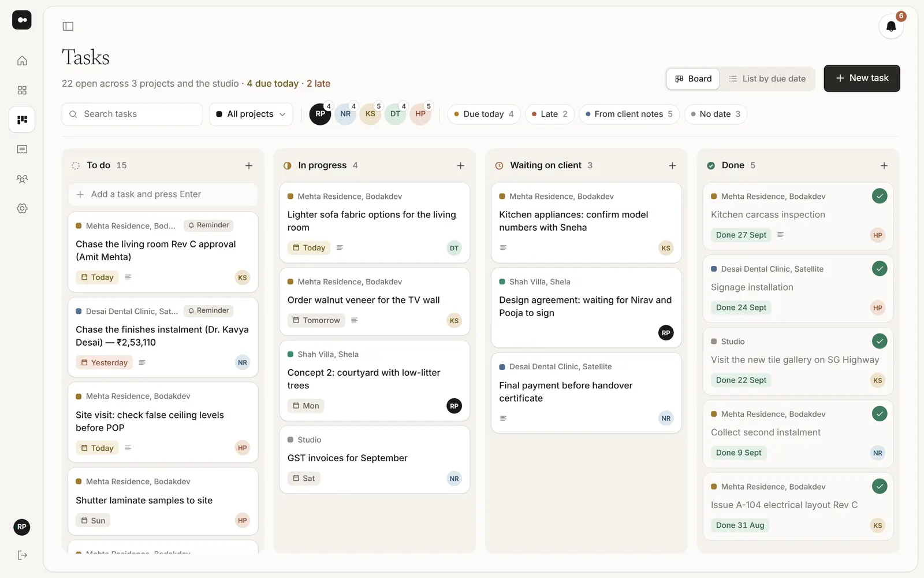Click the logout icon at sidebar bottom
This screenshot has width=924, height=578.
22,555
